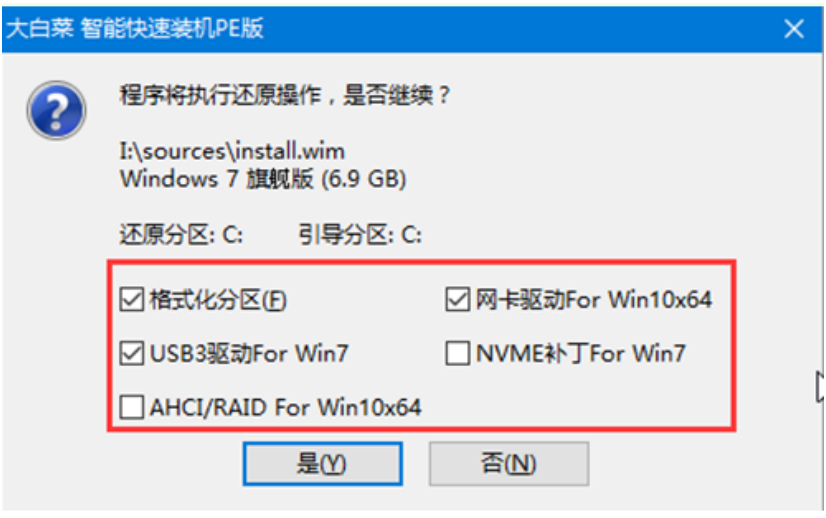Viewport: 826px width, 518px height.
Task: Click the AHCI/RAID For Win10x64 label text
Action: tap(286, 407)
